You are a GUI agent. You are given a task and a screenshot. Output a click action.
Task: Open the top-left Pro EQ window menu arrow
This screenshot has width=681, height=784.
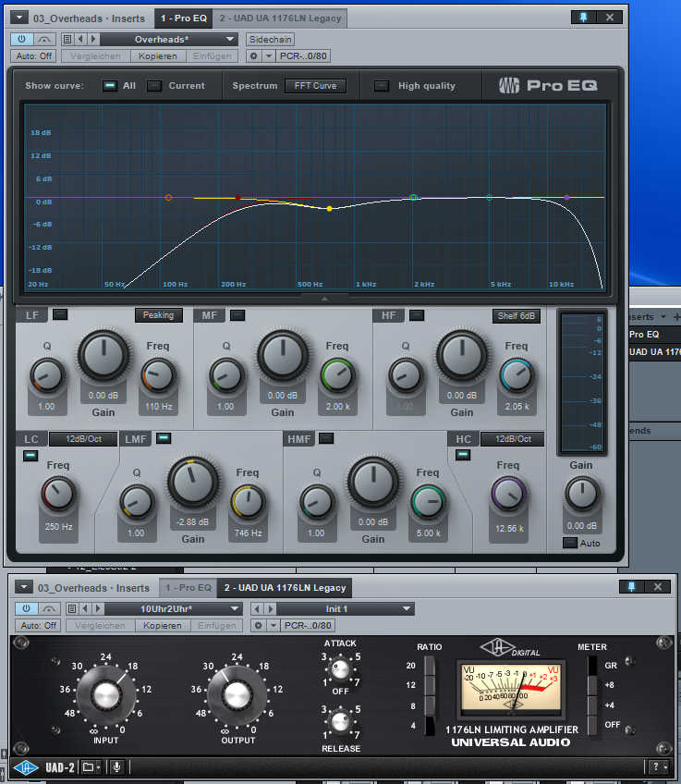(19, 18)
